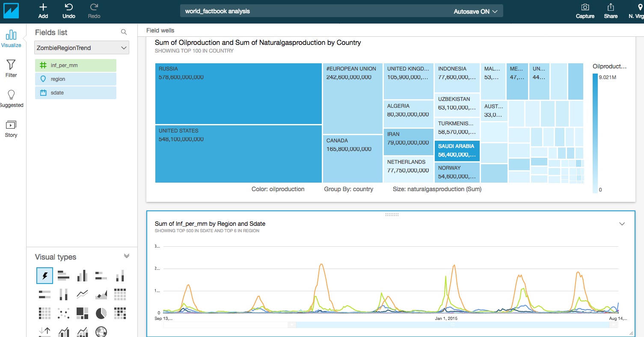The image size is (644, 337).
Task: Select the pivot table visual type
Action: click(x=120, y=294)
